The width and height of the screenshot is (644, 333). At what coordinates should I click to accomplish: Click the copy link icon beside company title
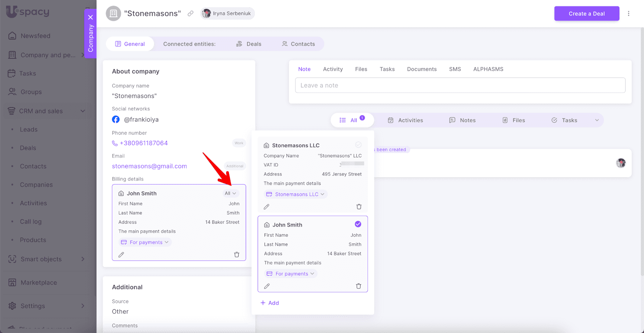[190, 14]
